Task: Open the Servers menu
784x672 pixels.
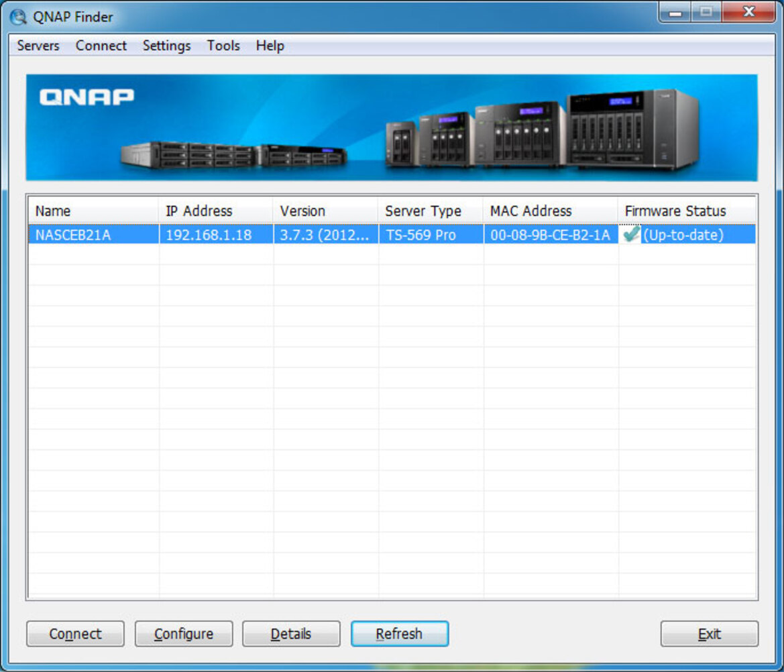Action: 38,46
